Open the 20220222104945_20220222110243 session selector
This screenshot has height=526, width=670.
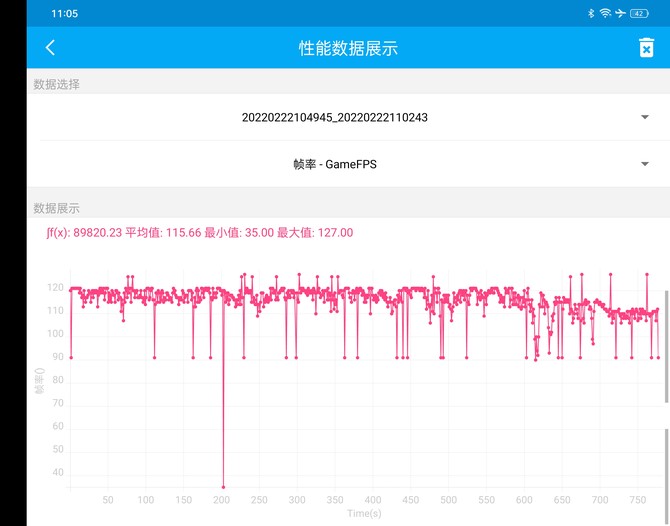334,117
